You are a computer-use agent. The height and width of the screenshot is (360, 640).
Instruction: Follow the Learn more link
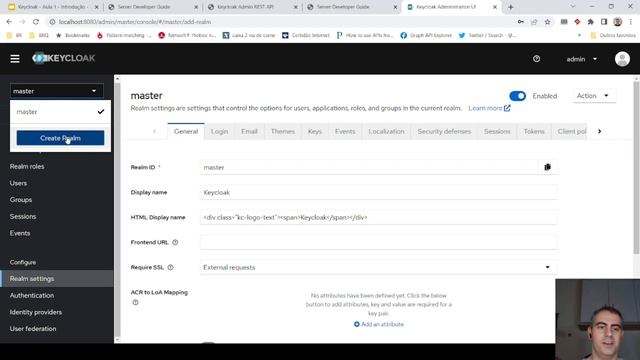click(x=489, y=108)
